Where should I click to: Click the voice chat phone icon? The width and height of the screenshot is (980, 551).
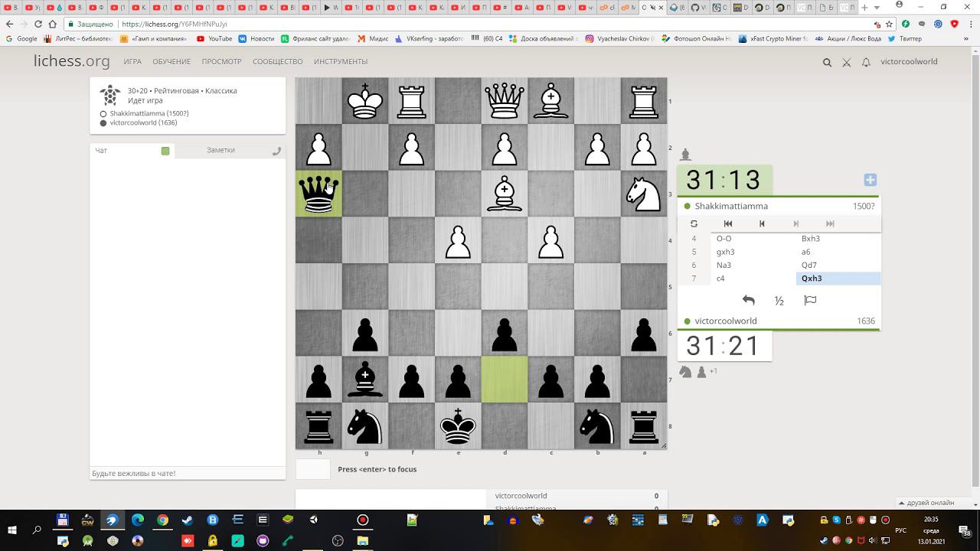276,151
